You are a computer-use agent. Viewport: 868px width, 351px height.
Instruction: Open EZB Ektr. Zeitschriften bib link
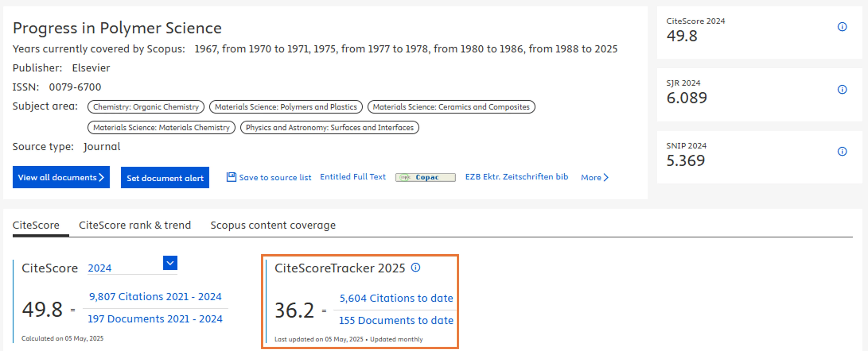(x=516, y=177)
